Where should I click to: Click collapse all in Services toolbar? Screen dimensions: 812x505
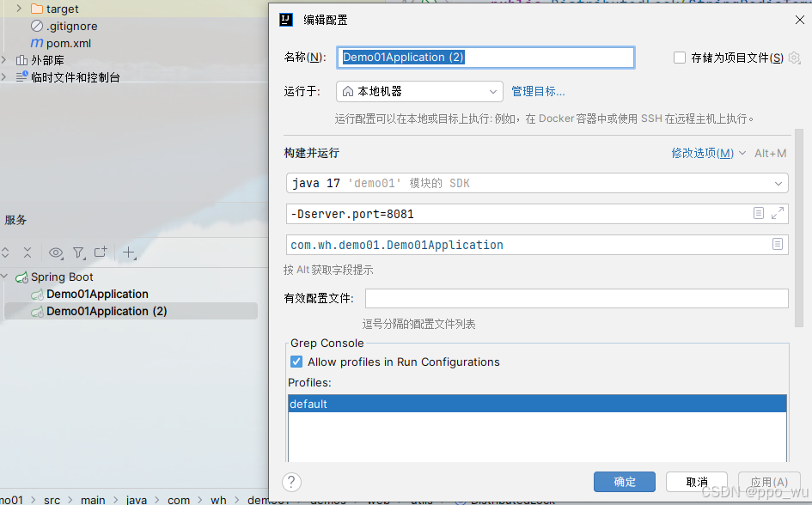click(x=27, y=252)
